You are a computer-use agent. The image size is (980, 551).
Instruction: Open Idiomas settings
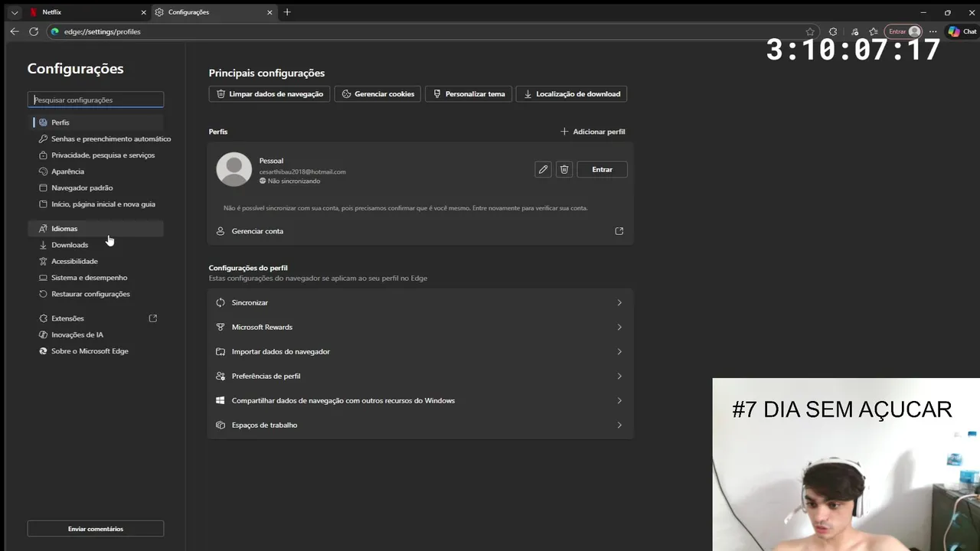click(x=96, y=229)
